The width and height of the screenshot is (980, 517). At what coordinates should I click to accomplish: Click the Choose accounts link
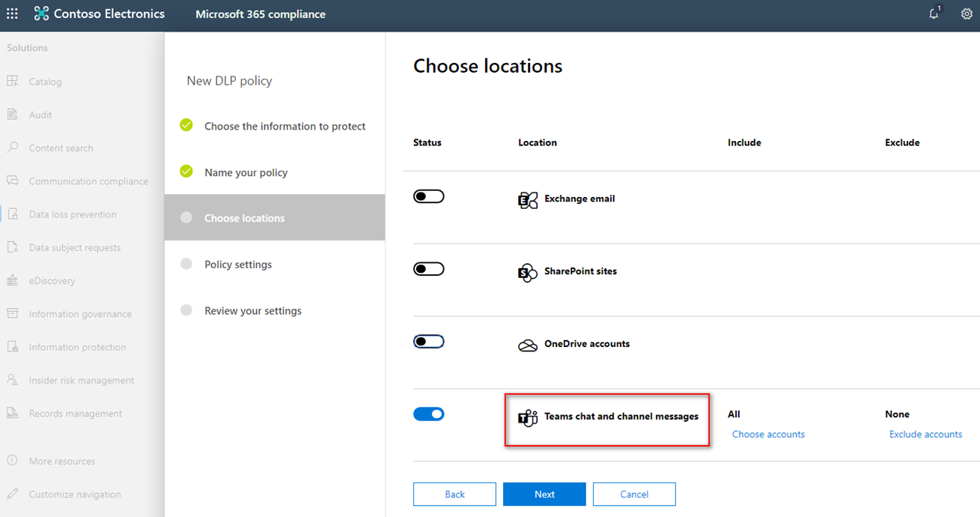[x=768, y=434]
